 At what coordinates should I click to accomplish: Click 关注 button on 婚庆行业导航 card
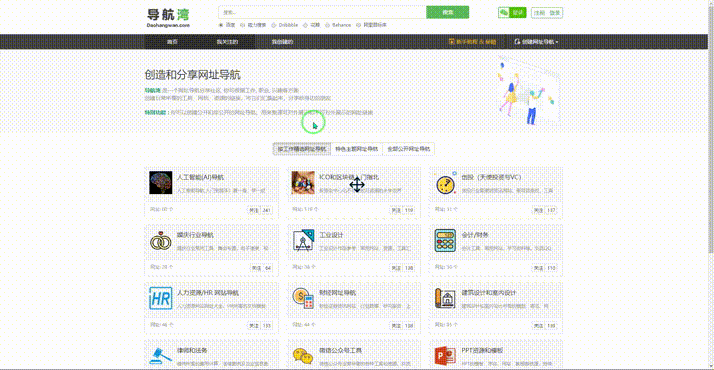click(256, 268)
